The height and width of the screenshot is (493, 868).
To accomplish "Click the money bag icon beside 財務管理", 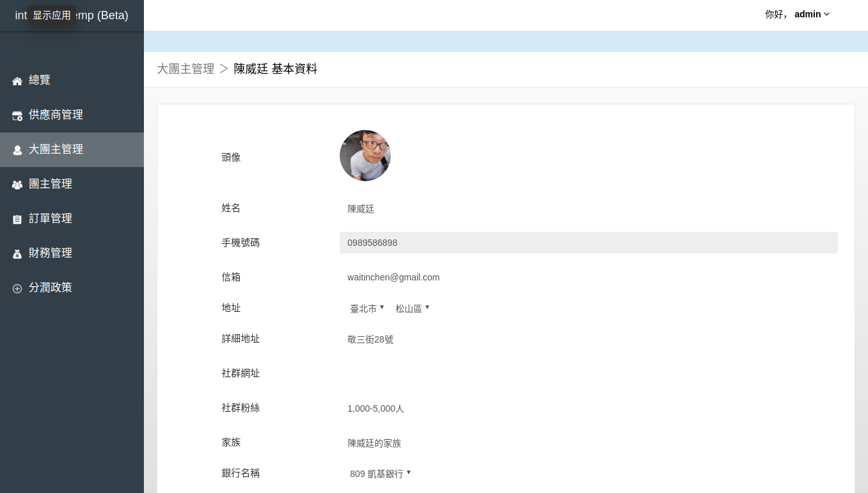I will point(17,254).
